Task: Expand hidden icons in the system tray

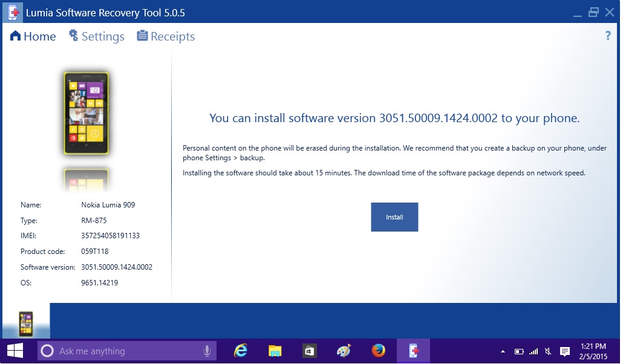Action: tap(503, 351)
